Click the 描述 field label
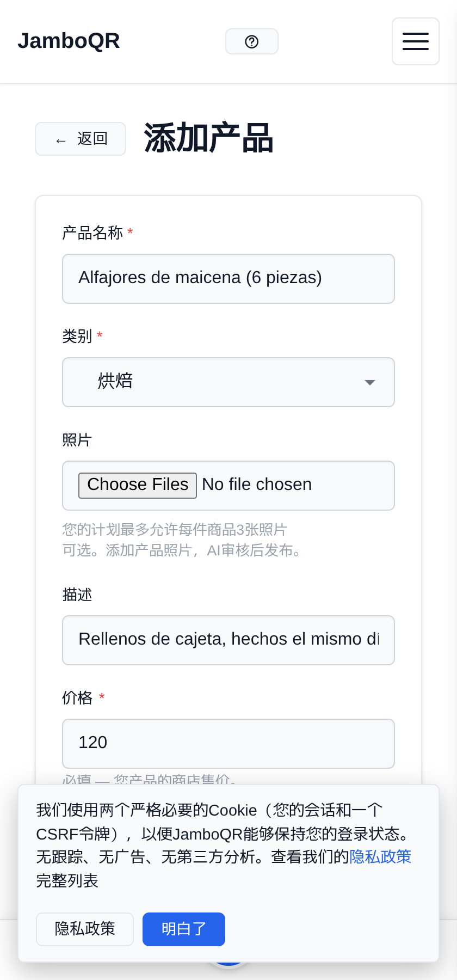Image resolution: width=457 pixels, height=980 pixels. point(77,595)
